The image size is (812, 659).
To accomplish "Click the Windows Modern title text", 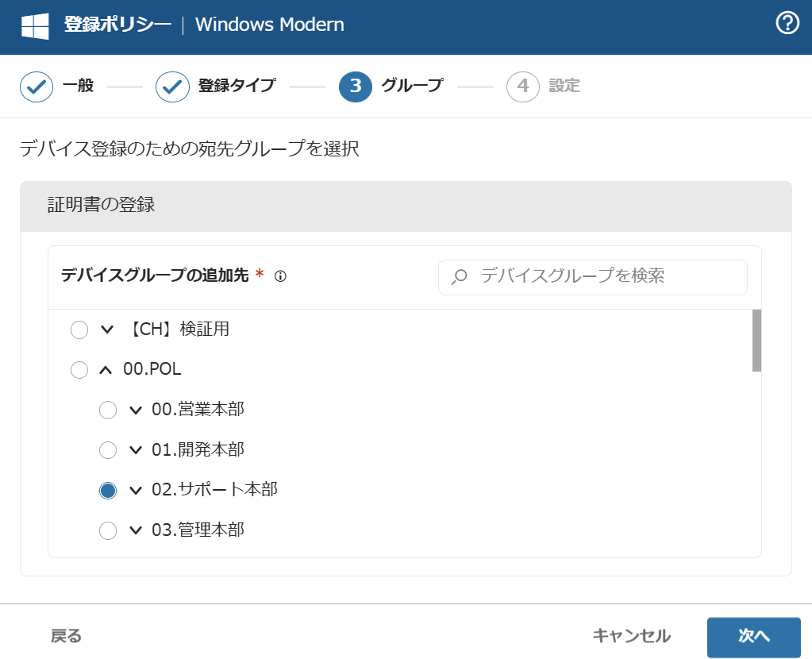I will pos(269,25).
